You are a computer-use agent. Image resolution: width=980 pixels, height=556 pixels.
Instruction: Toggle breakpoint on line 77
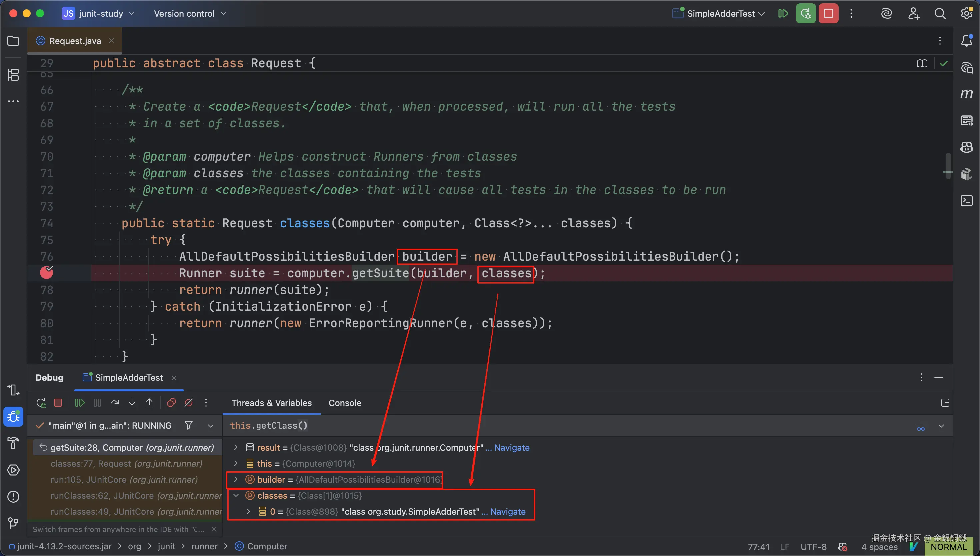pyautogui.click(x=47, y=273)
